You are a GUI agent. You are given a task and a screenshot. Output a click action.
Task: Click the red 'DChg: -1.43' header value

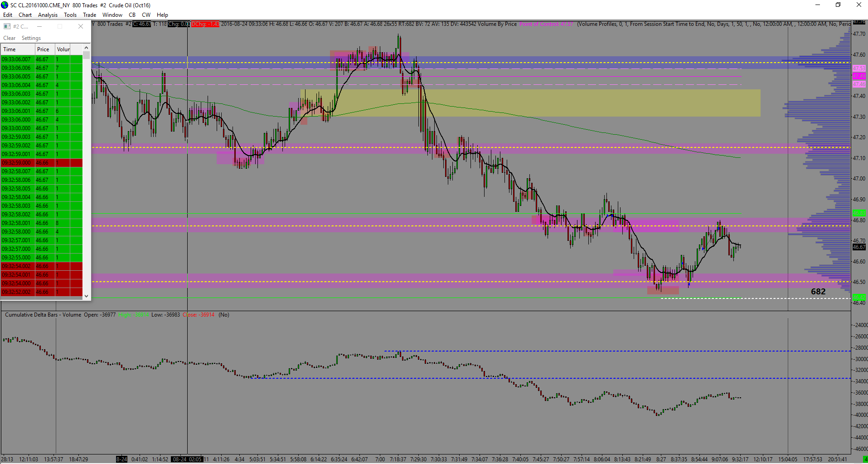click(205, 24)
